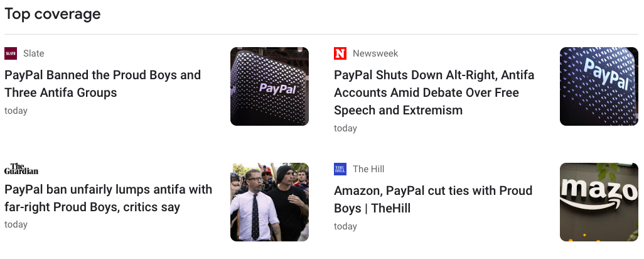Image resolution: width=644 pixels, height=259 pixels.
Task: Click the 'today' timestamp under Slate article
Action: point(16,111)
